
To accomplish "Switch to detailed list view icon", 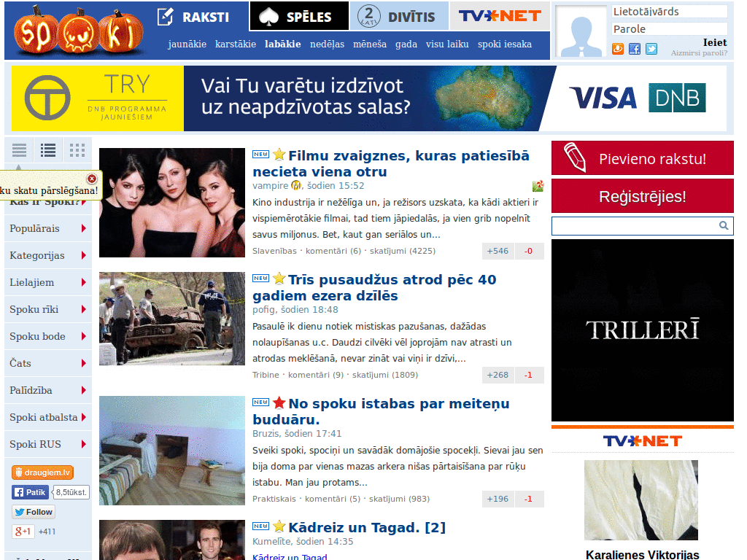I will click(48, 150).
